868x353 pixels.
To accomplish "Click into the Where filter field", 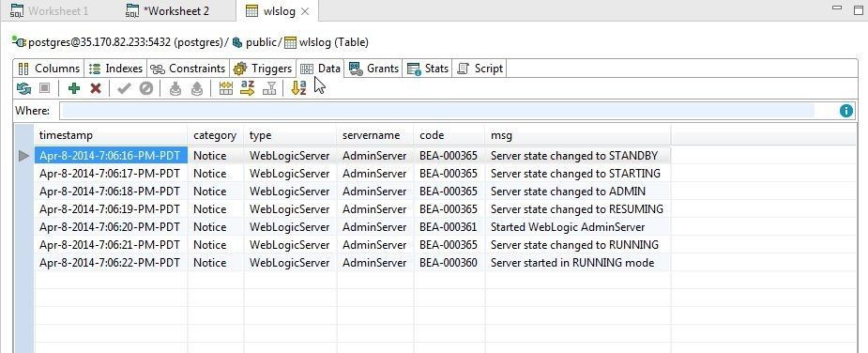I will (437, 111).
